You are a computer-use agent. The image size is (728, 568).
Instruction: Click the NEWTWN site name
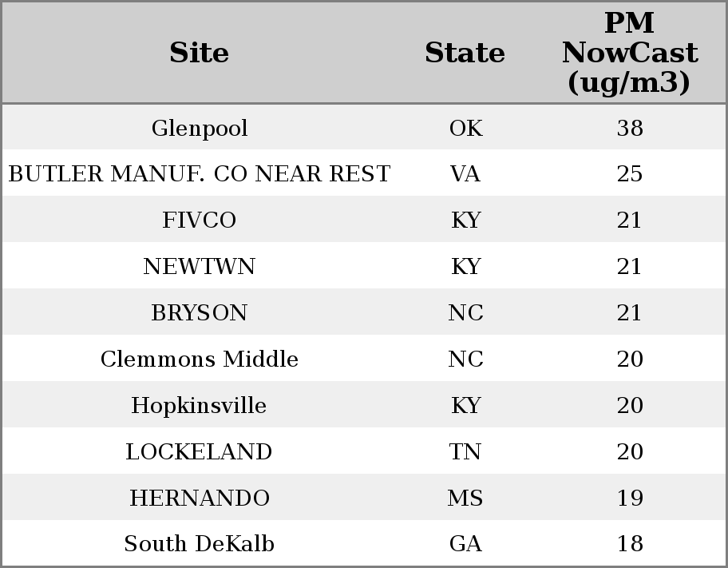(x=200, y=266)
